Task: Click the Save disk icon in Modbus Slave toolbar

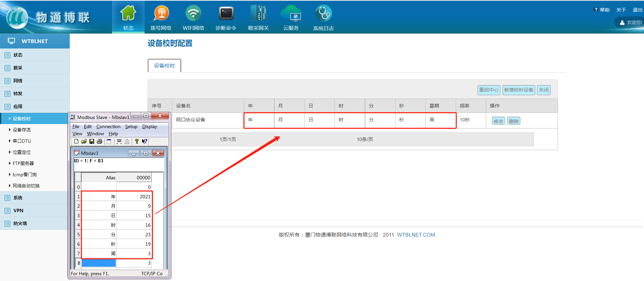Action: coord(92,141)
